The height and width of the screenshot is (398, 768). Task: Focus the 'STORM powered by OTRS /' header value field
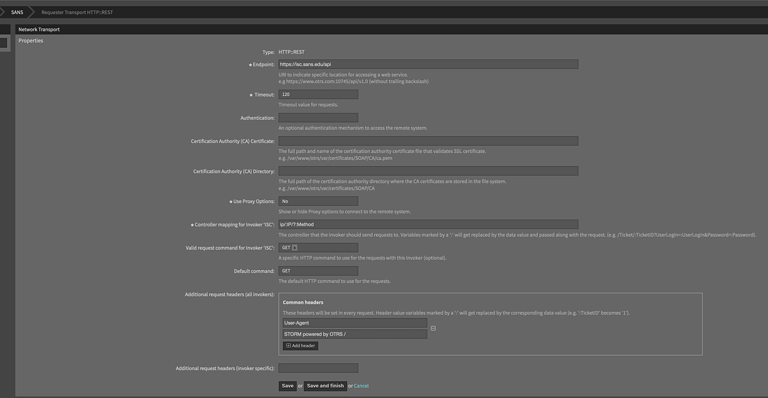355,334
